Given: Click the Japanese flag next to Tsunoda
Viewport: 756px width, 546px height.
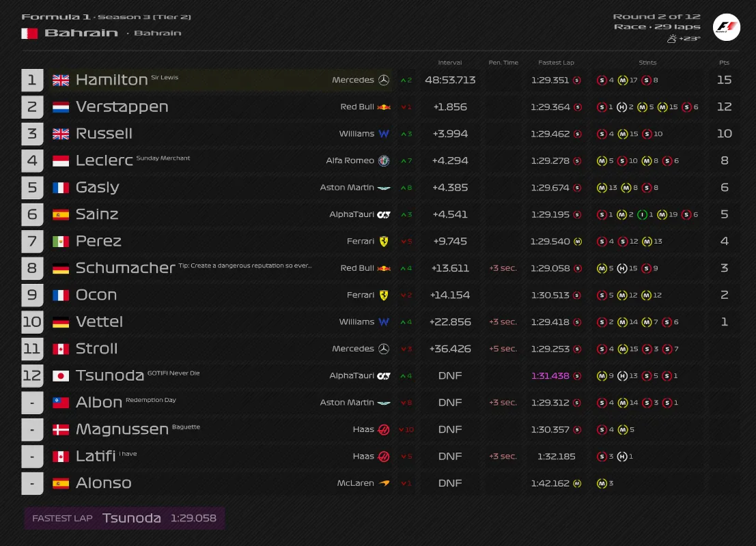Looking at the screenshot, I should point(61,375).
